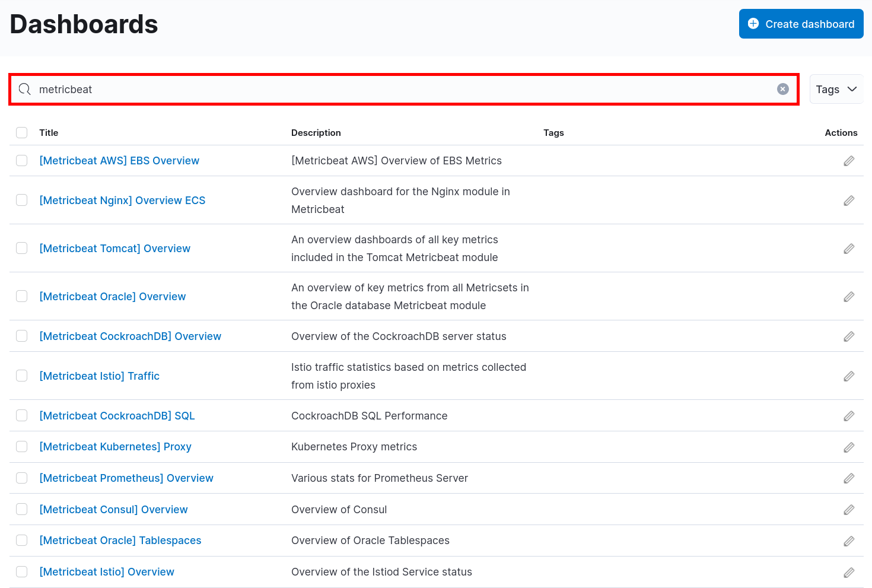Image resolution: width=872 pixels, height=588 pixels.
Task: Click edit icon for Tomcat Overview row
Action: point(849,249)
